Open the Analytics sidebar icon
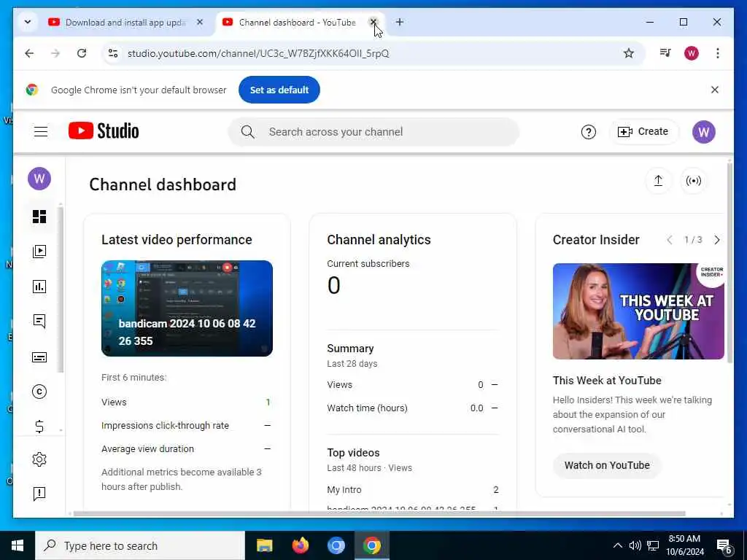The height and width of the screenshot is (560, 747). coord(39,286)
